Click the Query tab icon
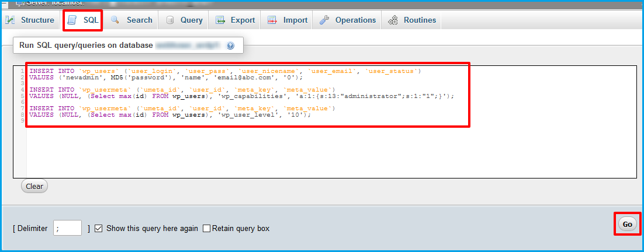 click(x=170, y=20)
